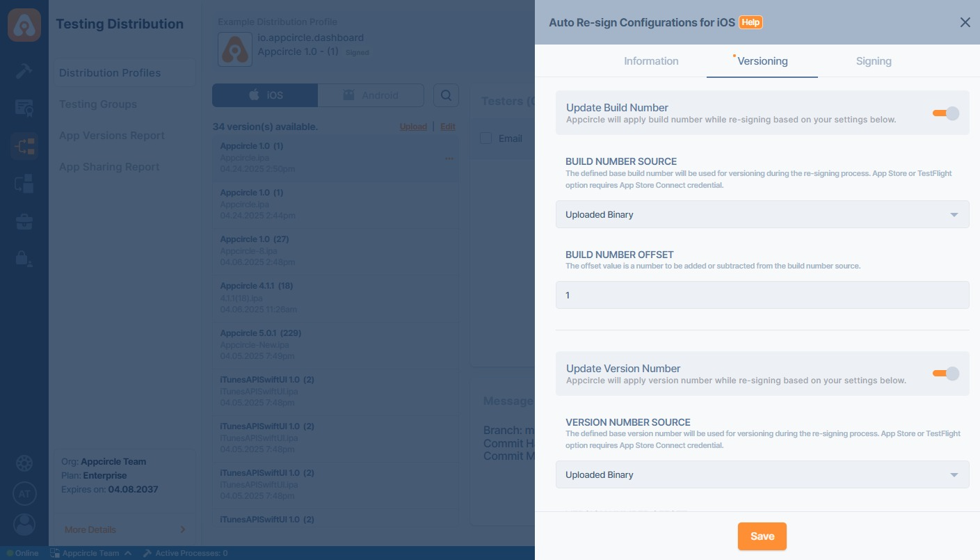The image size is (980, 560).
Task: Open the briefcase icon in sidebar
Action: (x=24, y=222)
